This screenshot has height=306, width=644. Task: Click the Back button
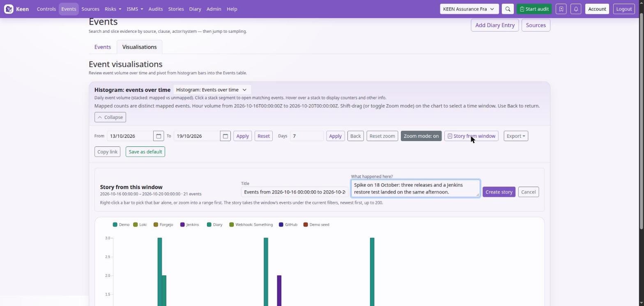356,136
